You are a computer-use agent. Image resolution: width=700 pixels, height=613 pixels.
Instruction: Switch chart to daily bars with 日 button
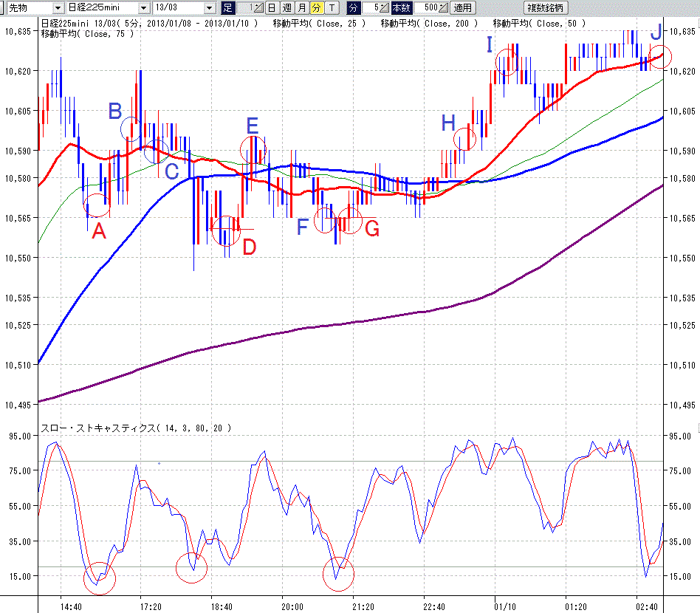point(272,7)
